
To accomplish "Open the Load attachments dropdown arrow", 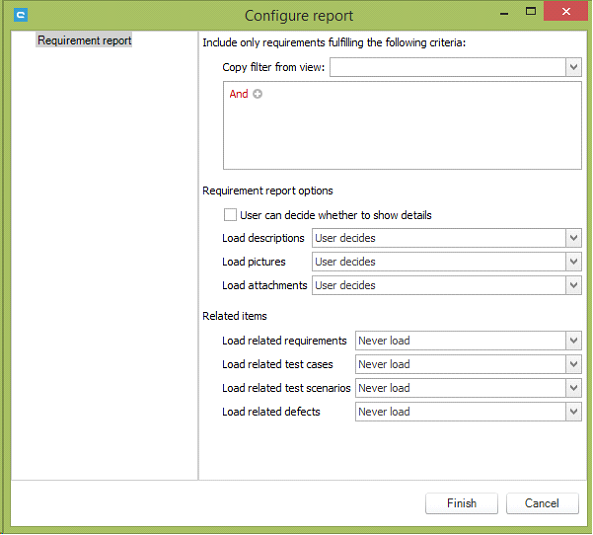I will [573, 285].
